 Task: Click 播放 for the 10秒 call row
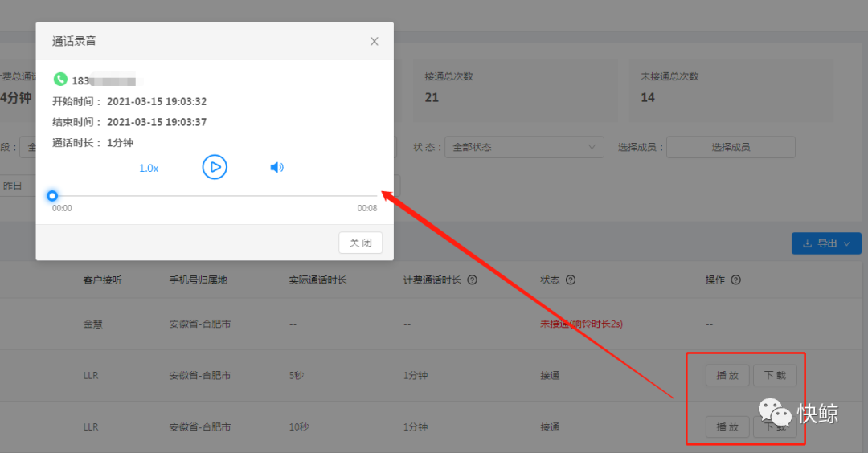click(x=727, y=427)
